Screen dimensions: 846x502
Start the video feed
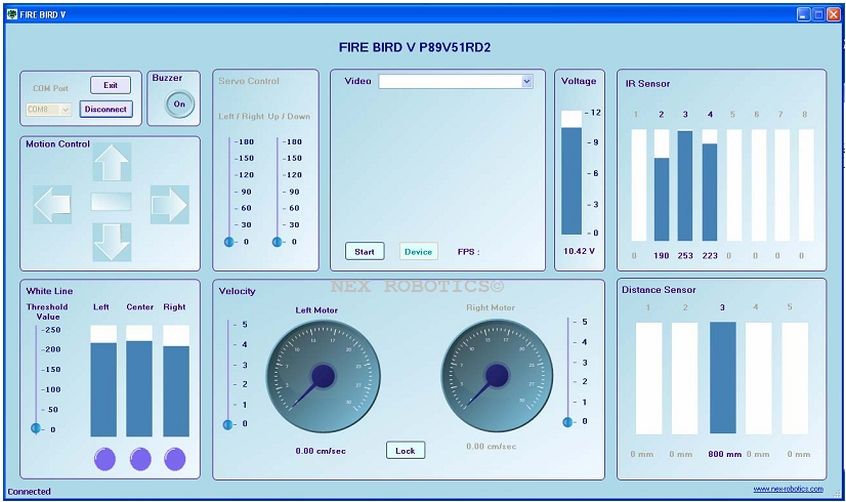[x=364, y=251]
